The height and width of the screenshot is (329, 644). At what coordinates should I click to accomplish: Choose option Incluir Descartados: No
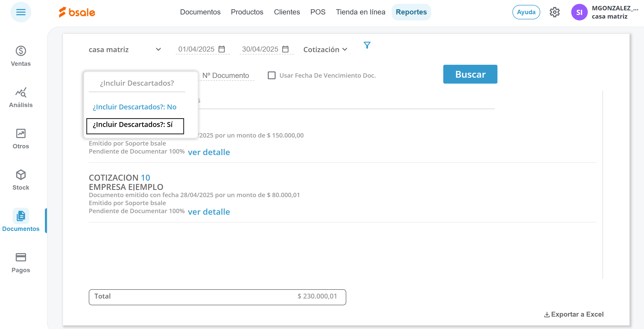tap(134, 107)
